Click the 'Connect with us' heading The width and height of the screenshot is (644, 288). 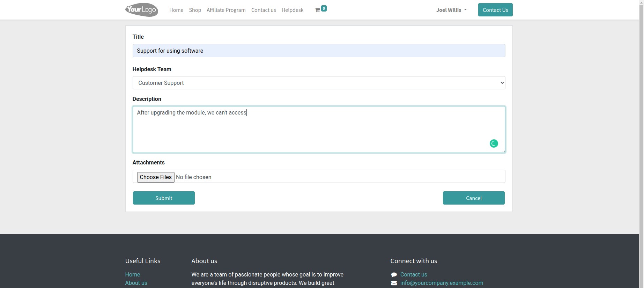[414, 261]
